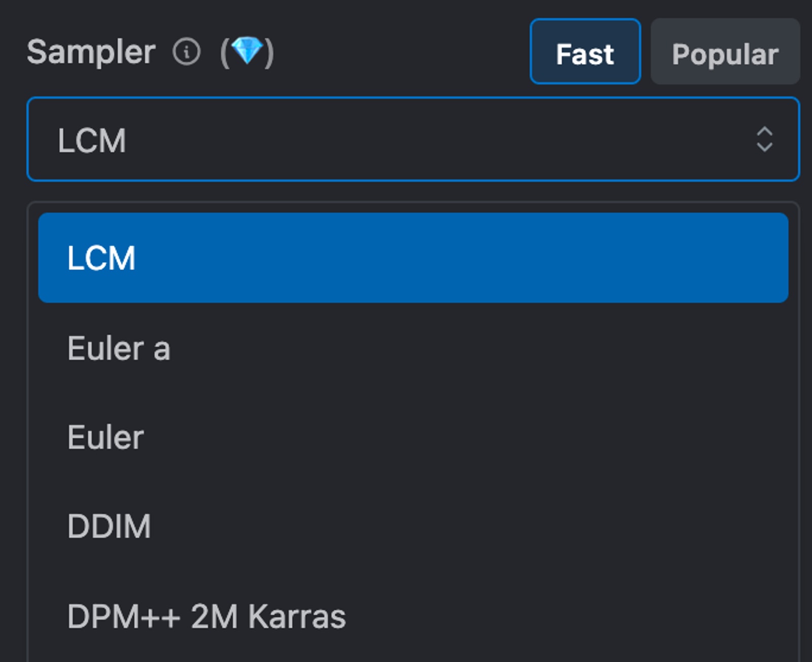Collapse the sampler list via the chevron arrows

pyautogui.click(x=764, y=140)
